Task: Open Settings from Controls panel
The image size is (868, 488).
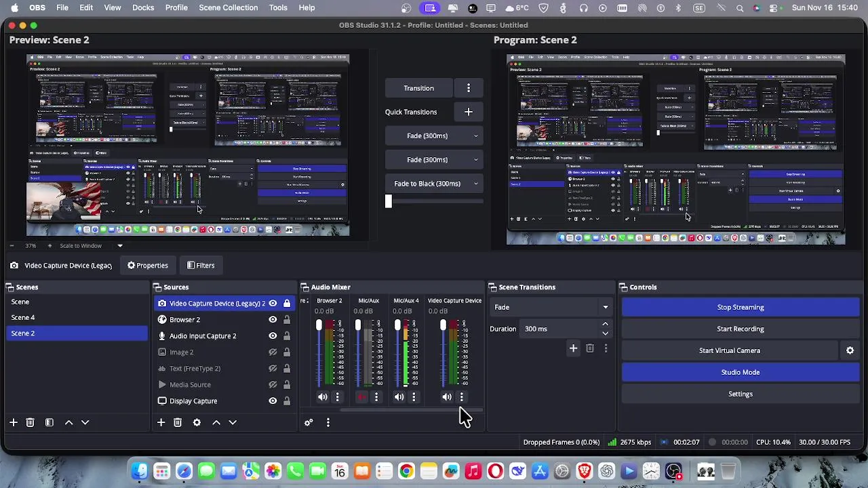Action: (741, 394)
